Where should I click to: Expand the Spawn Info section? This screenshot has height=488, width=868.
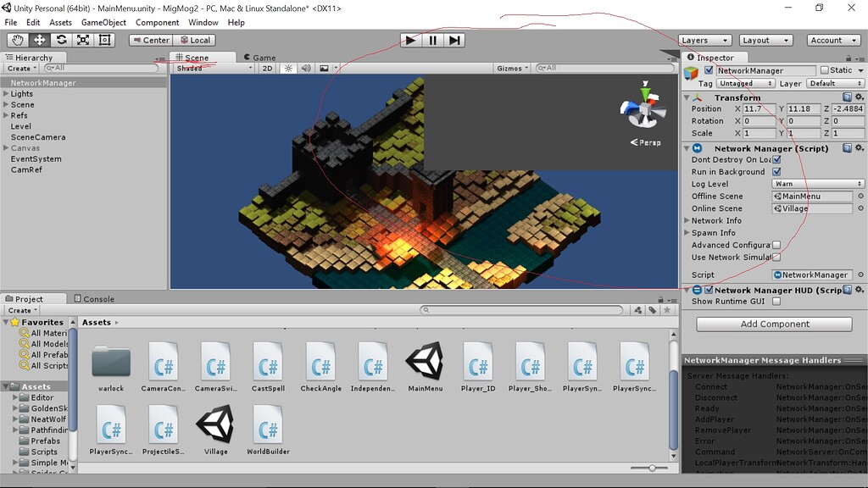688,232
